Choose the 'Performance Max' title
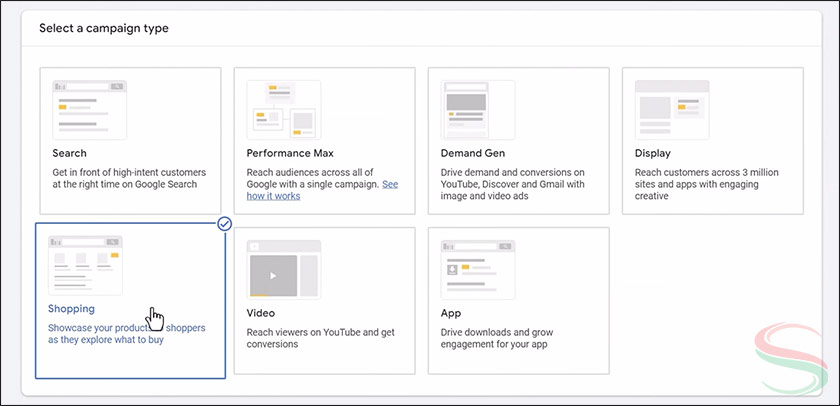The height and width of the screenshot is (406, 840). pyautogui.click(x=290, y=154)
